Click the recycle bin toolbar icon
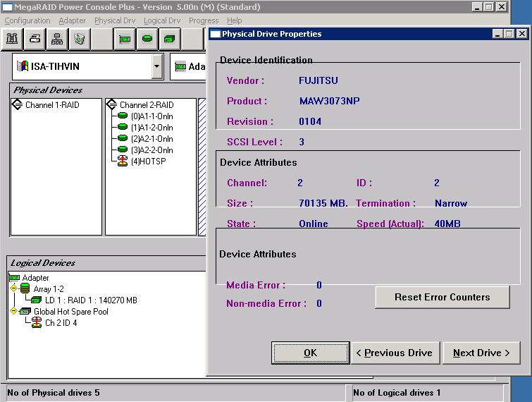Screen dimensions: 532x402 coord(80,39)
